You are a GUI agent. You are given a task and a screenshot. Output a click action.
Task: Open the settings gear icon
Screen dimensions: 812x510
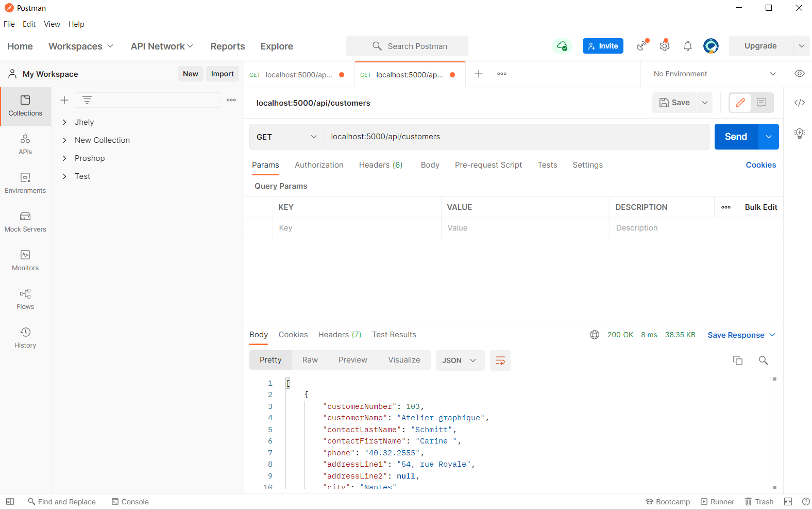click(665, 46)
